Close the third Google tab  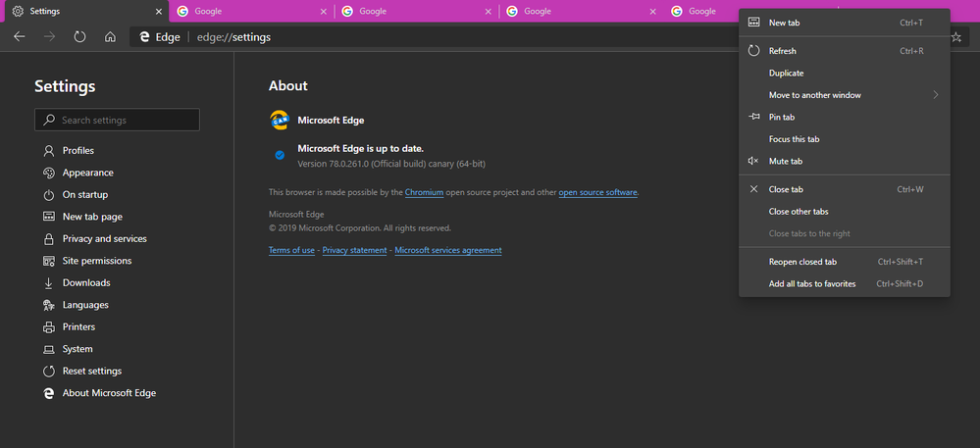coord(653,11)
